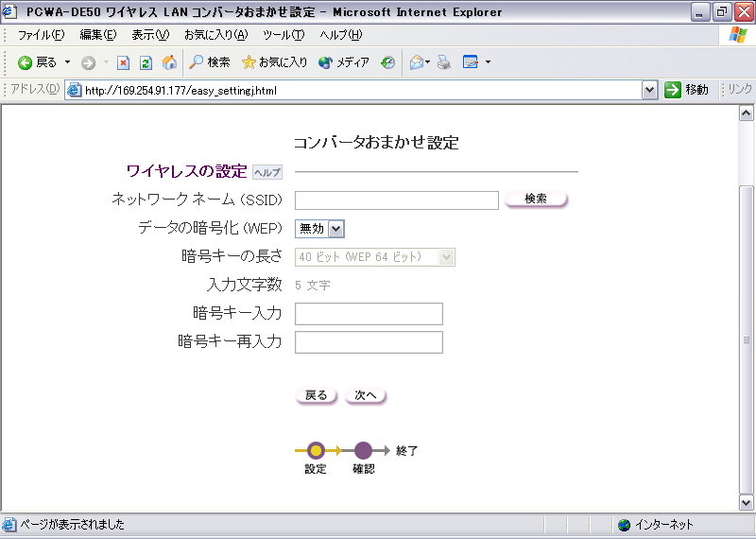This screenshot has width=756, height=539.
Task: Click the アドレス(D) address bar label
Action: (35, 89)
